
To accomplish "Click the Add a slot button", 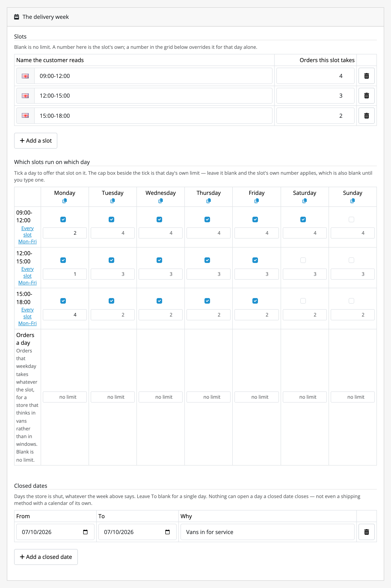I will pyautogui.click(x=36, y=140).
